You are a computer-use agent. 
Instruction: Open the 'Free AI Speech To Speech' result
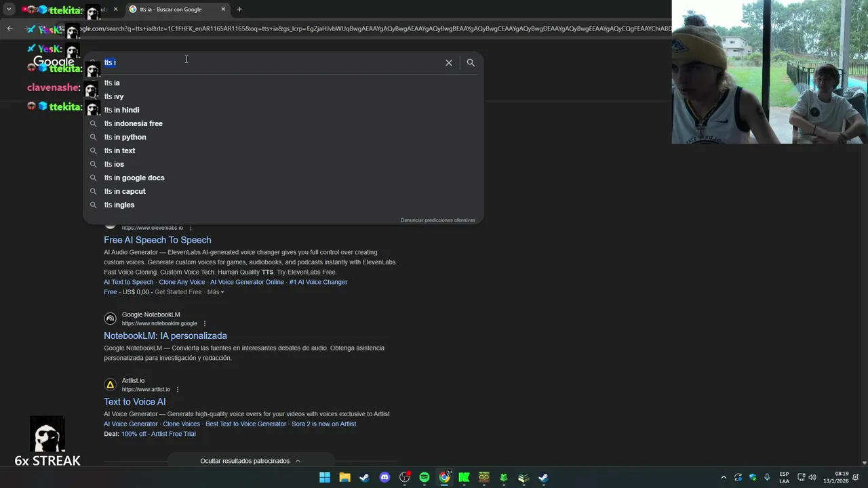coord(157,240)
